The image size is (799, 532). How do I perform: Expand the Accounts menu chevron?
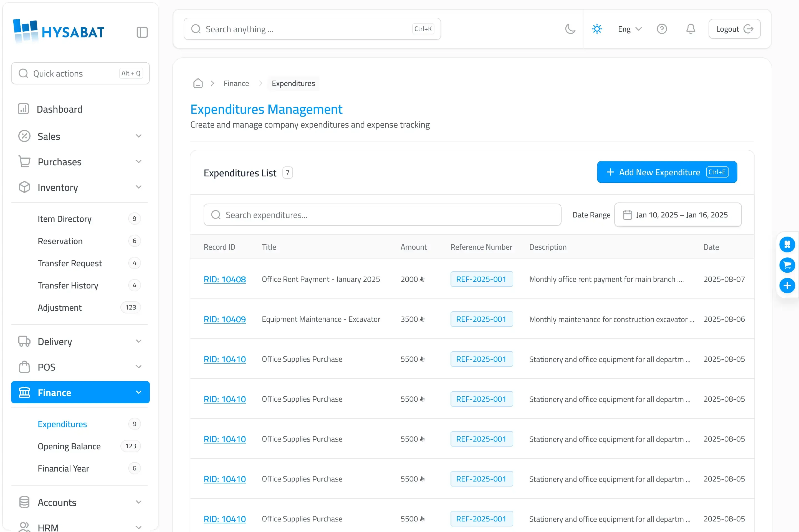(138, 502)
